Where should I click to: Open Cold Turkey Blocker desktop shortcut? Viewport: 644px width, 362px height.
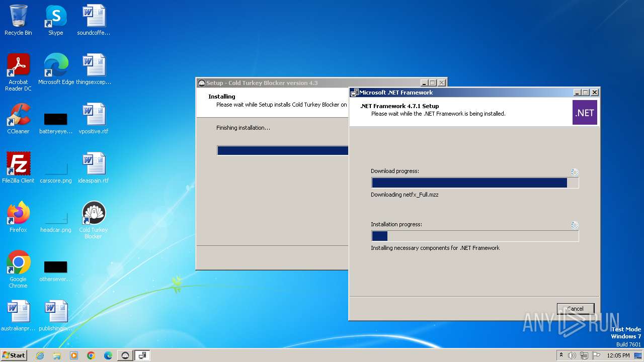(94, 220)
